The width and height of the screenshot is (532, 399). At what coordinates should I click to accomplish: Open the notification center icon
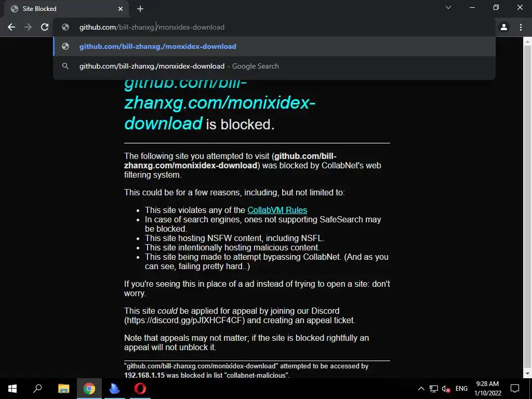point(515,389)
